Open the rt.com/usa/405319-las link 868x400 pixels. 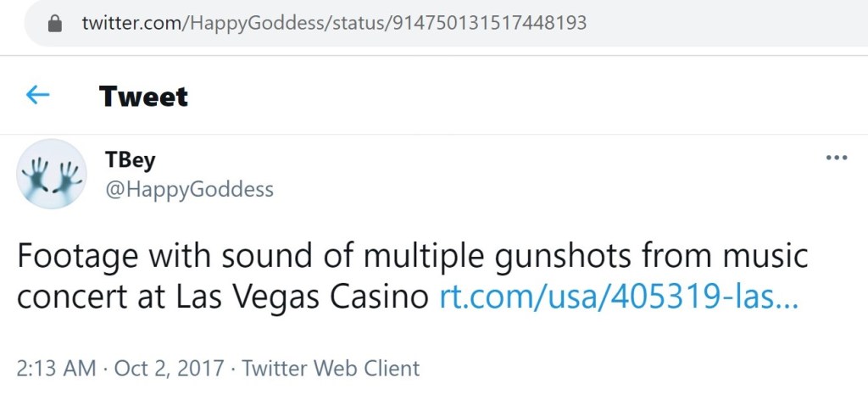618,298
